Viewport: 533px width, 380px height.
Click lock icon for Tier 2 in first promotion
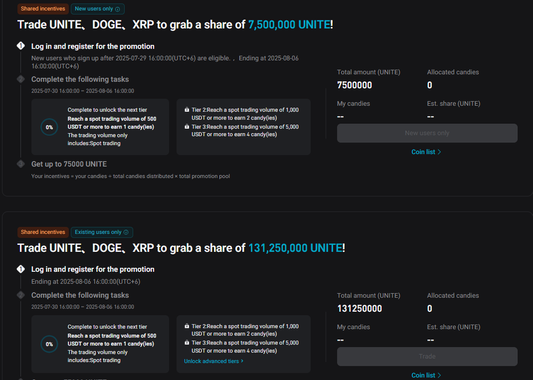pos(187,110)
